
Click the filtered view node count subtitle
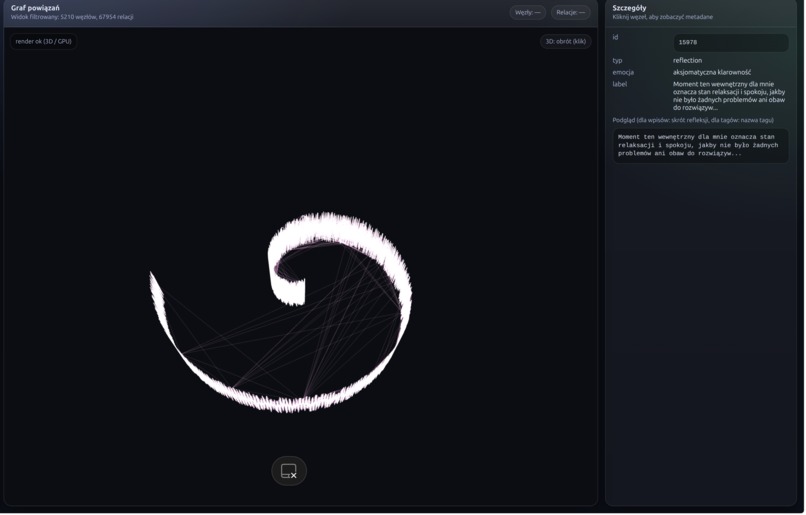[72, 17]
